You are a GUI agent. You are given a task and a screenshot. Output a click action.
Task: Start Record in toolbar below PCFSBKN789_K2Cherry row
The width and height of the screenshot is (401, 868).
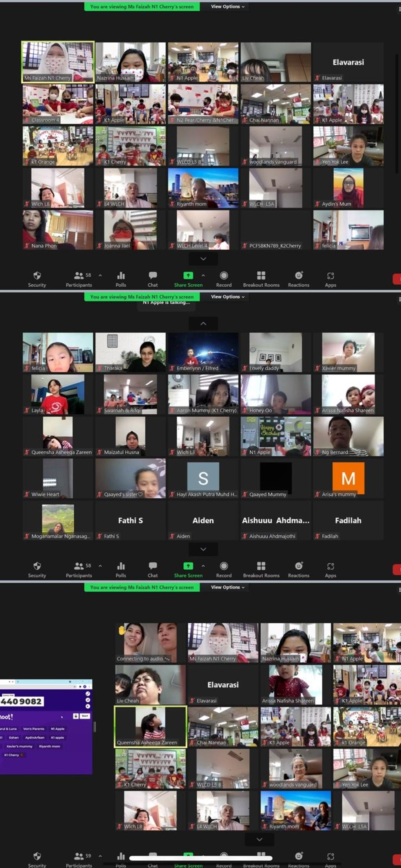click(x=224, y=279)
